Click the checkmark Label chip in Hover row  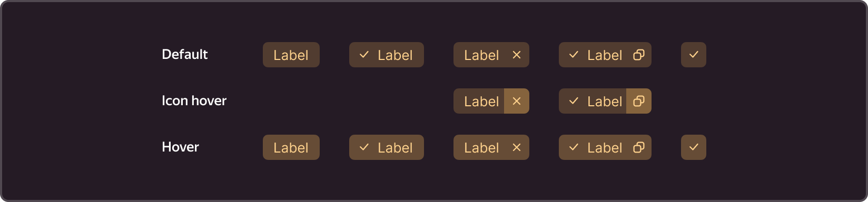coord(387,147)
